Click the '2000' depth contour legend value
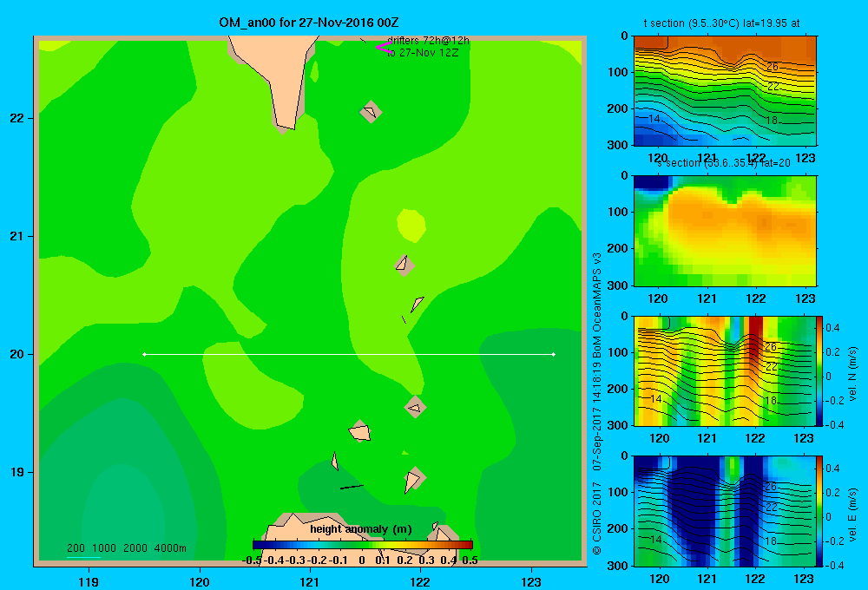868x590 pixels. 135,548
